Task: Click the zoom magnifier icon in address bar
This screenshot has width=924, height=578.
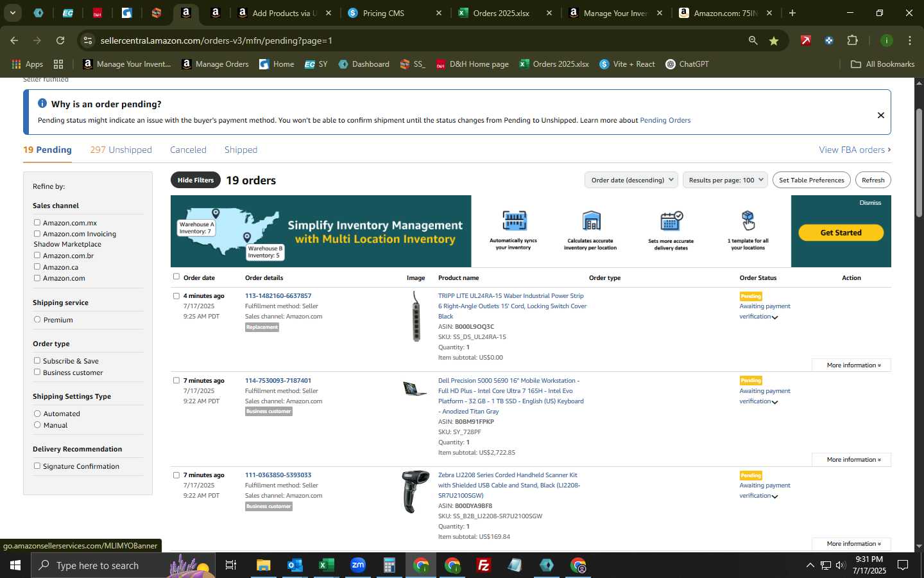Action: click(753, 40)
